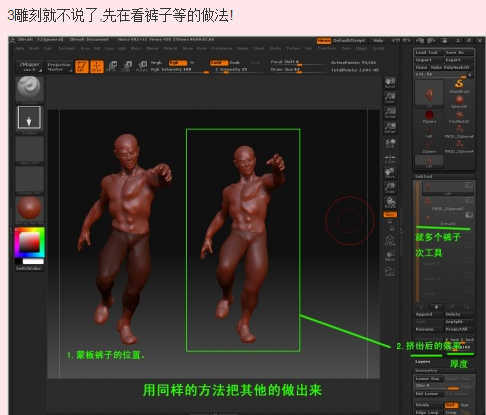Toggle the Rgb channel button

pyautogui.click(x=178, y=63)
